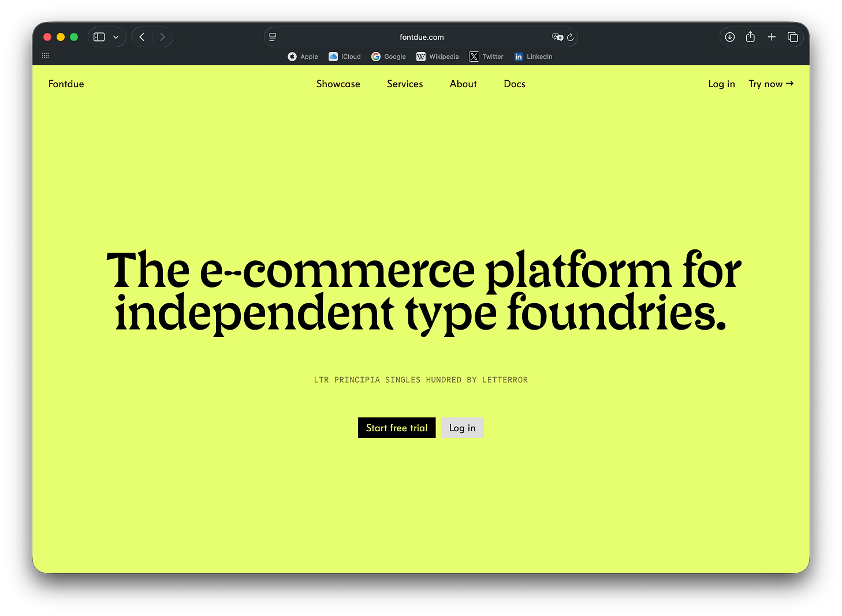Click the fontdue.com address field
This screenshot has width=842, height=616.
[x=422, y=37]
